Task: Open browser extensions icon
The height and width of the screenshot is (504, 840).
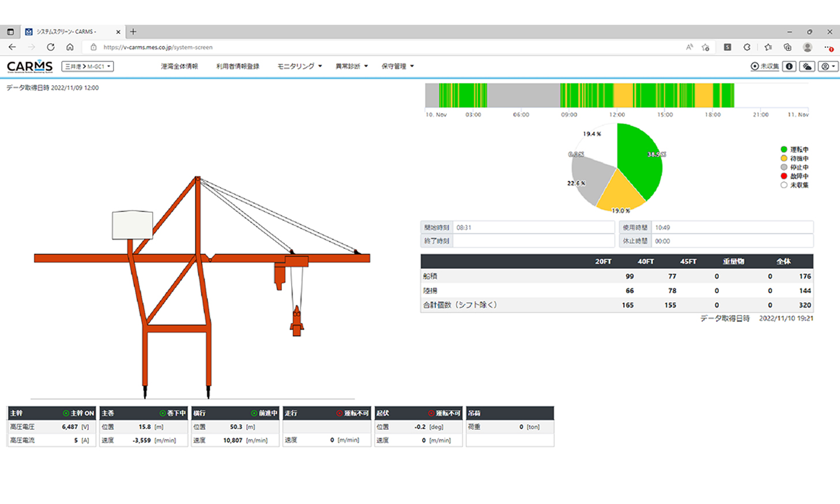Action: [747, 47]
